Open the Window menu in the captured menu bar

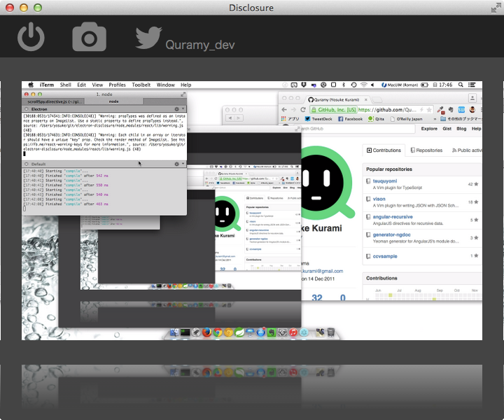pyautogui.click(x=165, y=85)
